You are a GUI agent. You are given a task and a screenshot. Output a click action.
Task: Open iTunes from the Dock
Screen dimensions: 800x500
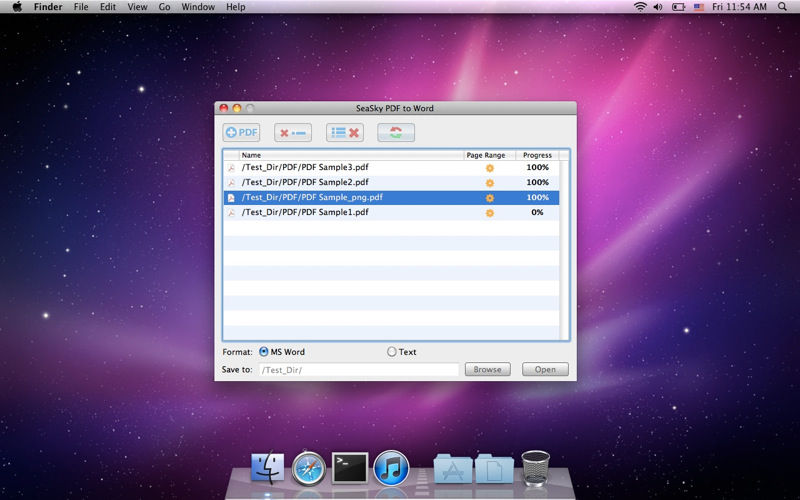pyautogui.click(x=391, y=468)
